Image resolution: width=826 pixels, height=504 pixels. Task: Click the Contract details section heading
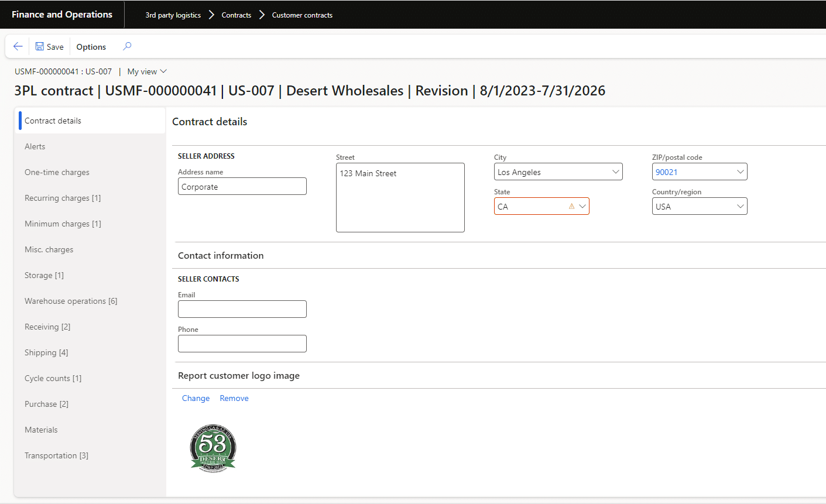click(x=210, y=122)
